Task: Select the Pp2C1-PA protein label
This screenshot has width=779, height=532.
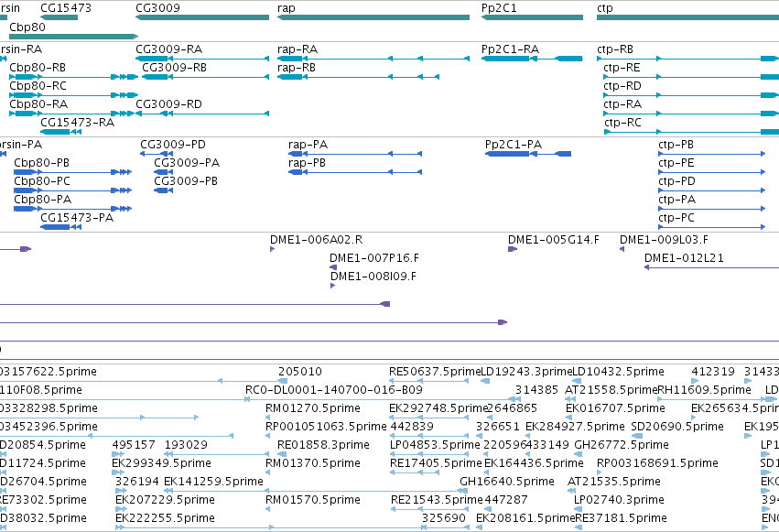Action: (514, 145)
